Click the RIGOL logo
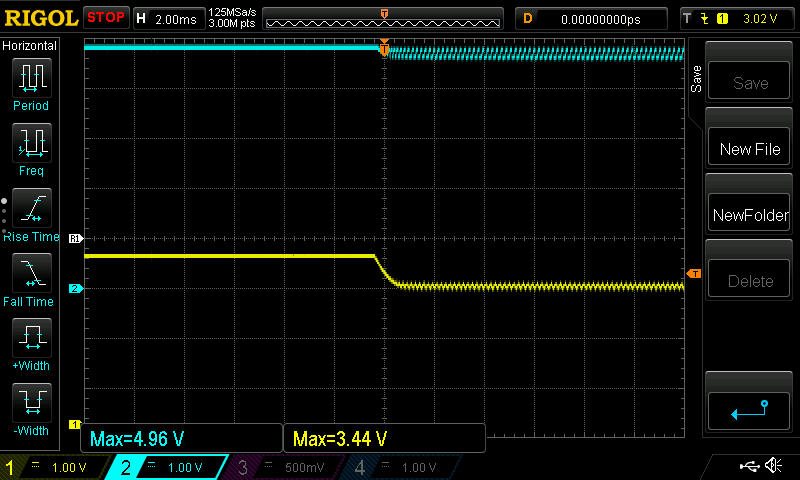This screenshot has height=480, width=800. coord(41,18)
